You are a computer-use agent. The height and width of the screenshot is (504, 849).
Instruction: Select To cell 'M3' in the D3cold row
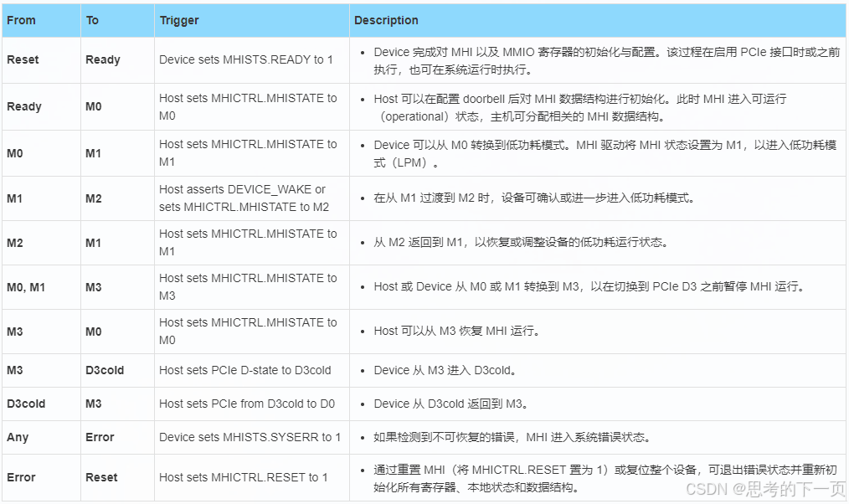tap(94, 404)
